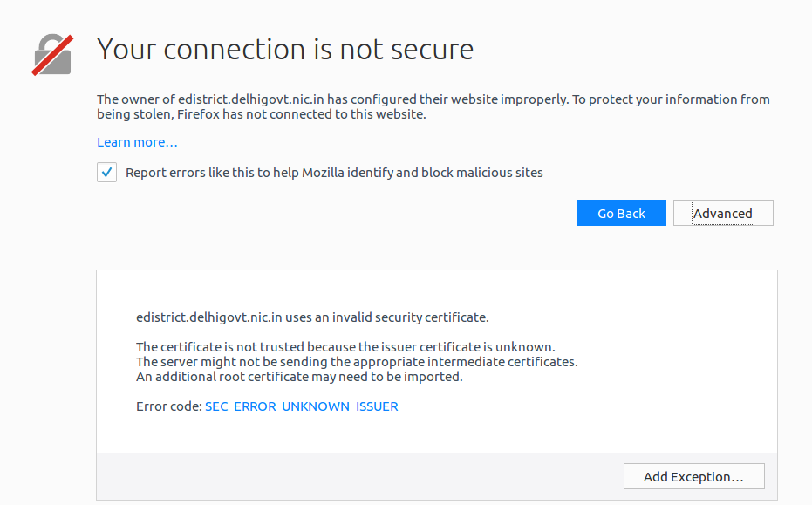Click the 'Report errors like this' label text
The image size is (812, 505).
(334, 173)
